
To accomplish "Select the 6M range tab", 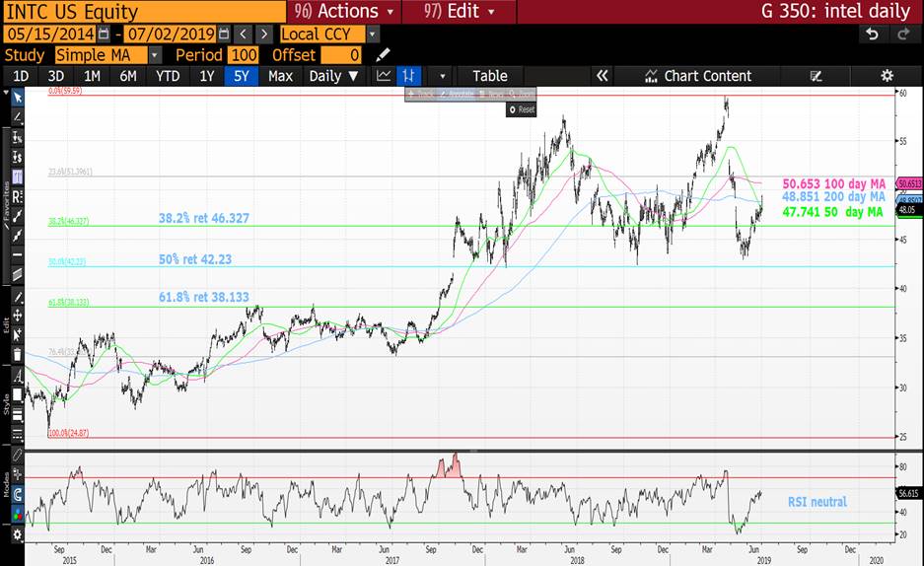I will [128, 76].
